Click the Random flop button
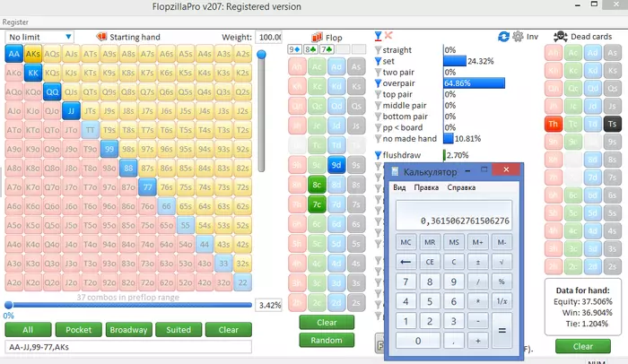Screen dimensions: 628x364 tap(327, 340)
